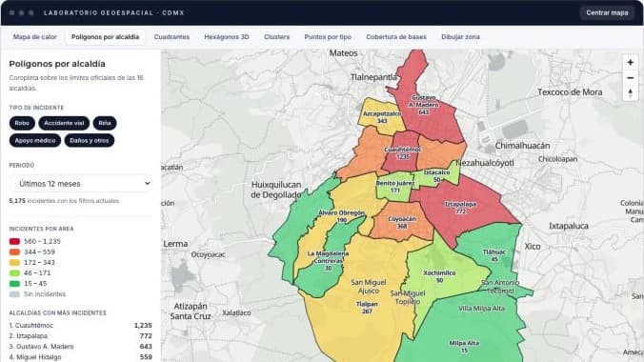Viewport: 644px width, 362px height.
Task: Click the Tláhuac 45 map polygon
Action: [494, 255]
